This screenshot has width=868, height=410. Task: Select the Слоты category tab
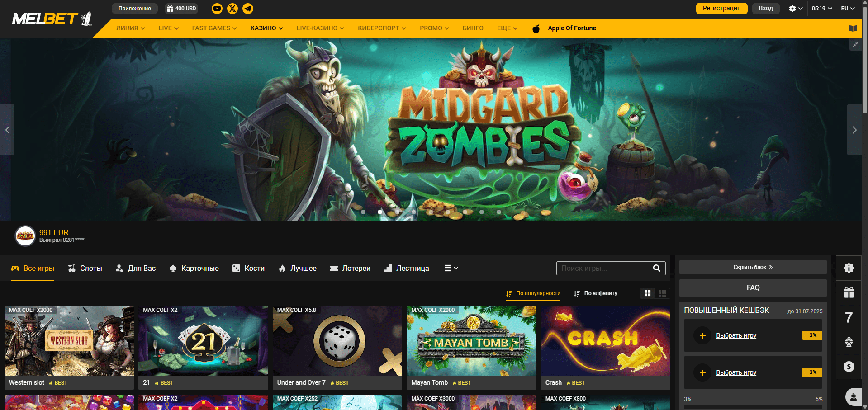click(x=85, y=269)
